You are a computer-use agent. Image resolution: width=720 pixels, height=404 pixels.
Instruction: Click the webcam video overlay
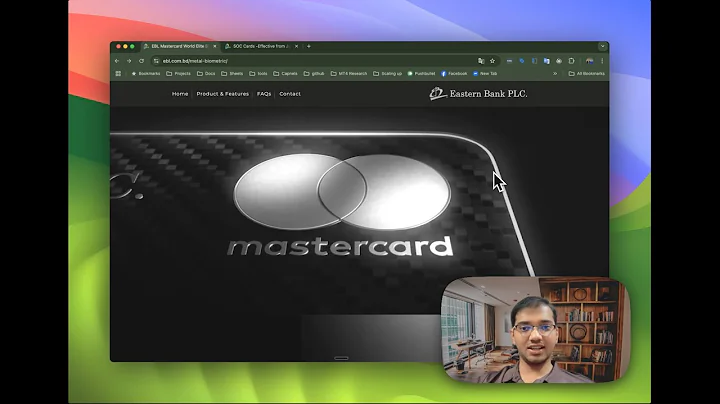pos(535,330)
